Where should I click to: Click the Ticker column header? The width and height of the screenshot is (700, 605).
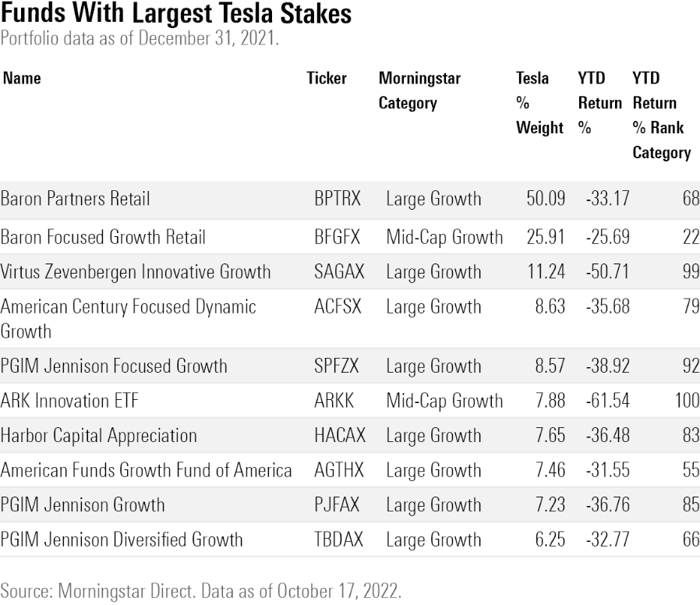[327, 78]
